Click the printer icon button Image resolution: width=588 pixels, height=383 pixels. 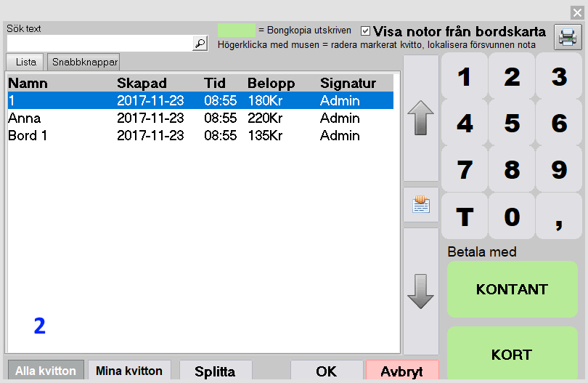(567, 36)
